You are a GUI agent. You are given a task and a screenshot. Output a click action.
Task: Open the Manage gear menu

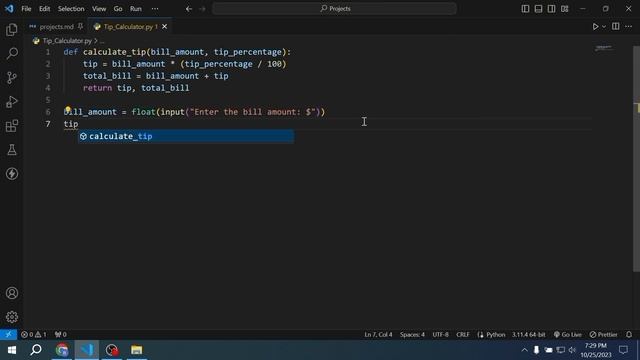tap(12, 317)
